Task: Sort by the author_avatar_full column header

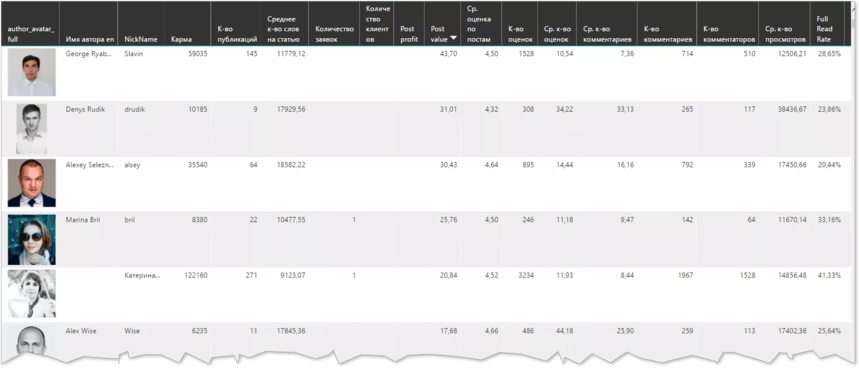Action: (x=31, y=34)
